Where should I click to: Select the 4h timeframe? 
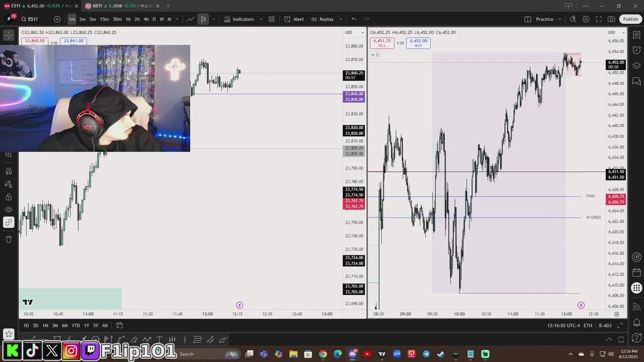146,19
